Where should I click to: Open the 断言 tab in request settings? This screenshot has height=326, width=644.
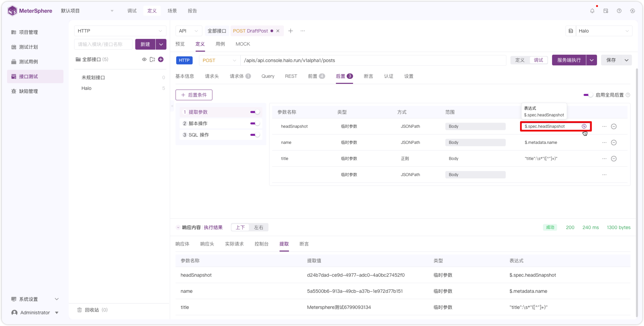[368, 76]
